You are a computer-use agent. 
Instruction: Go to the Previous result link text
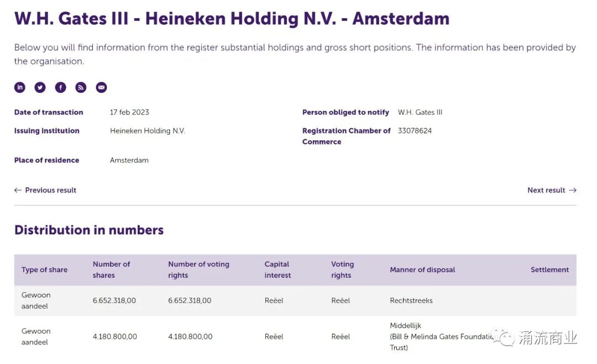[51, 190]
